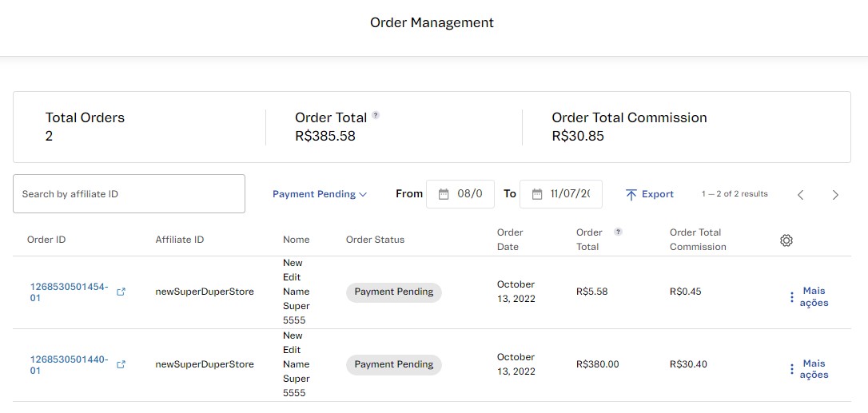Click calendar icon in From date field
This screenshot has height=413, width=868.
click(x=443, y=194)
